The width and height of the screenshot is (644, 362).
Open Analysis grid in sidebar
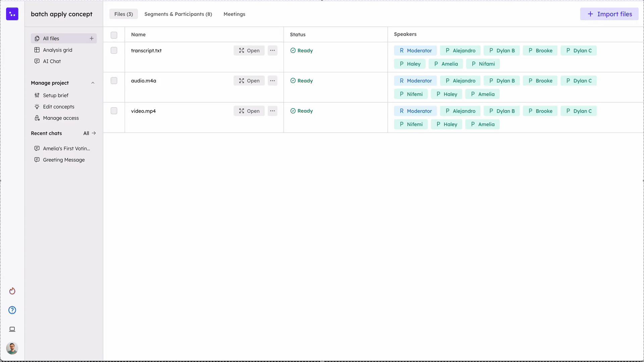[x=57, y=50]
